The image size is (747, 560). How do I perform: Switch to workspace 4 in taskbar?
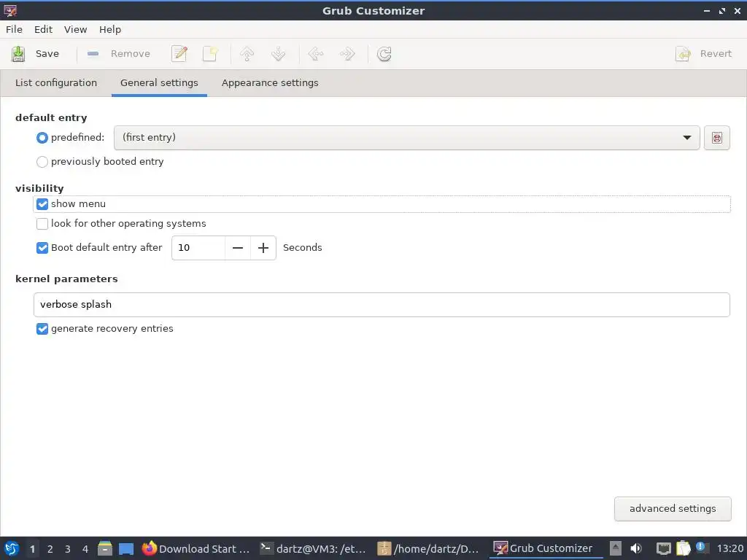click(85, 549)
